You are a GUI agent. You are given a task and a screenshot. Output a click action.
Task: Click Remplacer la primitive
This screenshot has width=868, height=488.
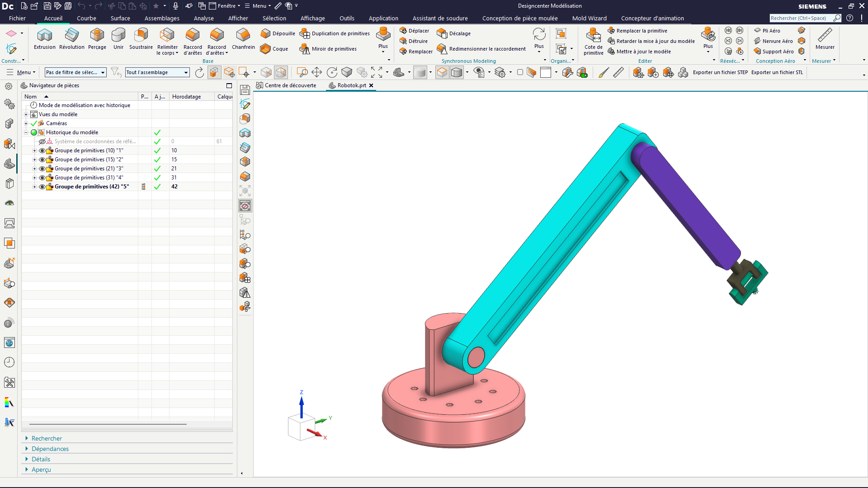point(637,31)
